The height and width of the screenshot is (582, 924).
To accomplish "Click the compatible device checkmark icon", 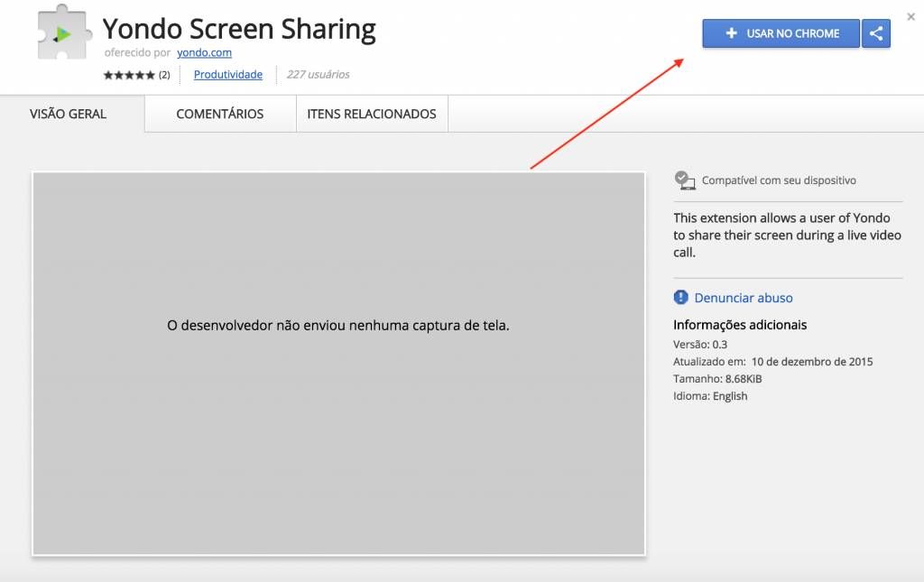I will click(684, 180).
